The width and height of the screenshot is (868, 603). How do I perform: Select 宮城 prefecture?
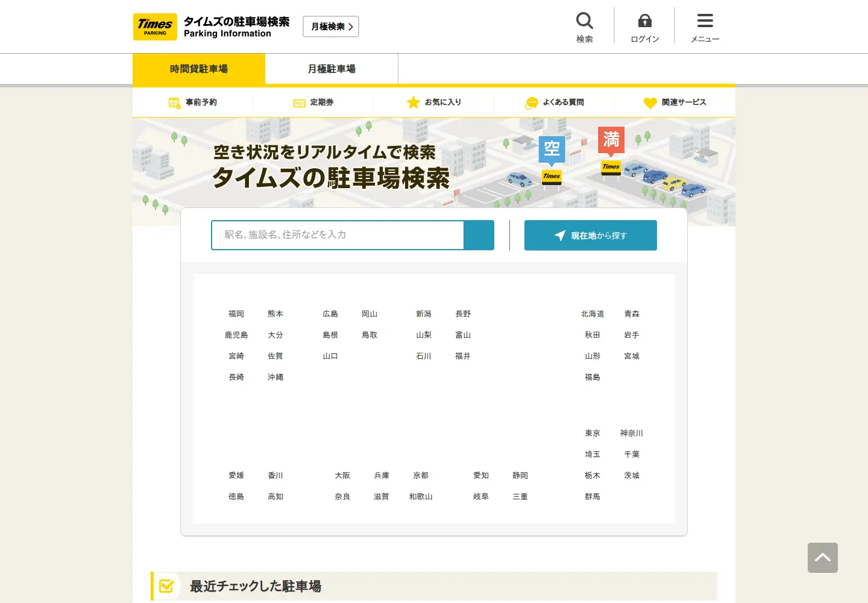click(632, 356)
